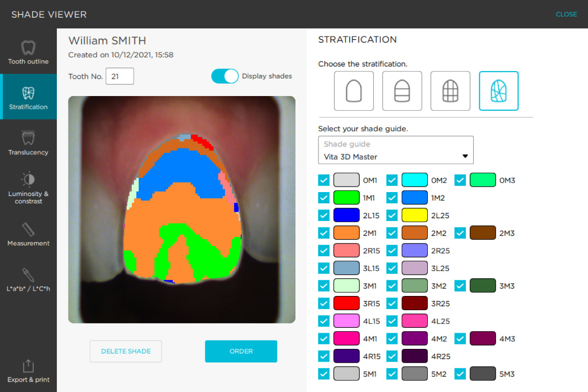Open the Shade guide dropdown
This screenshot has height=392, width=588.
tap(396, 150)
